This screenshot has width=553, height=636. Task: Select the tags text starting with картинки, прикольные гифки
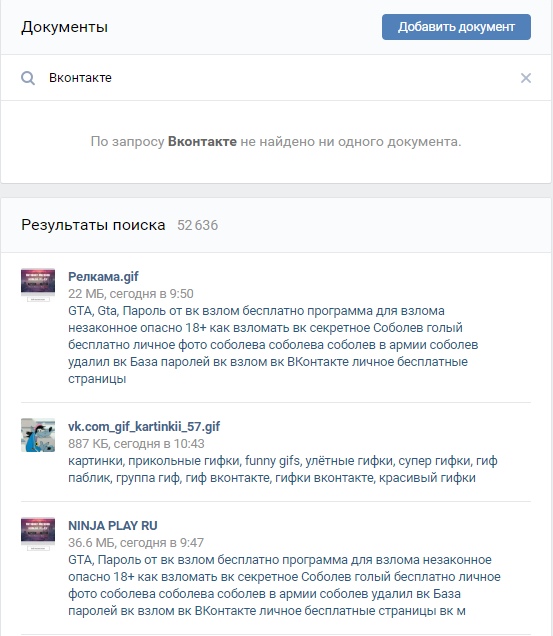(283, 469)
